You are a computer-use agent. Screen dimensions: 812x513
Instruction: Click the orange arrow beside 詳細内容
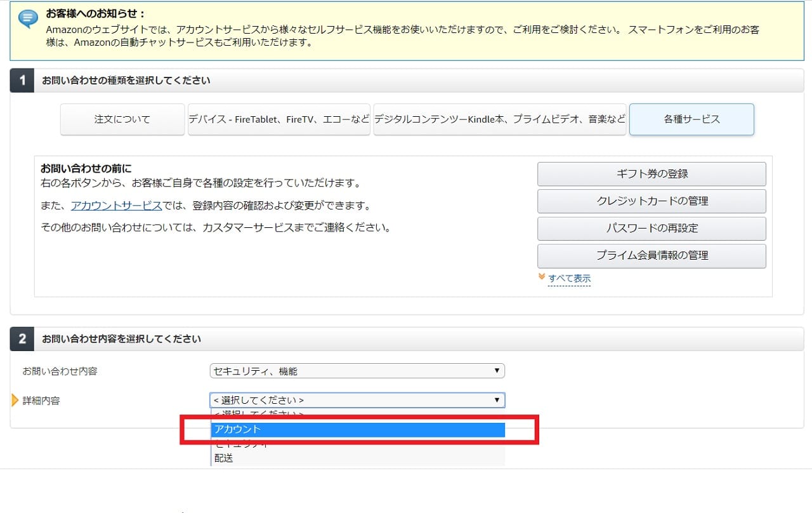point(15,401)
